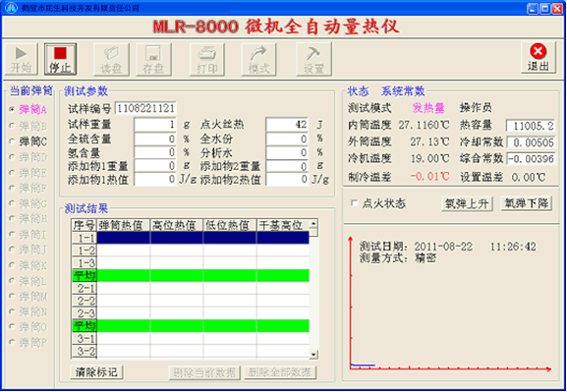Click the 清除标记 button
The width and height of the screenshot is (567, 392).
96,372
